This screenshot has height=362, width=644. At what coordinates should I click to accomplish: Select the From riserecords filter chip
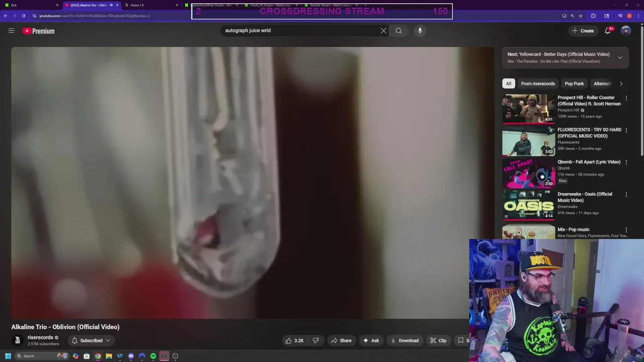[538, 83]
